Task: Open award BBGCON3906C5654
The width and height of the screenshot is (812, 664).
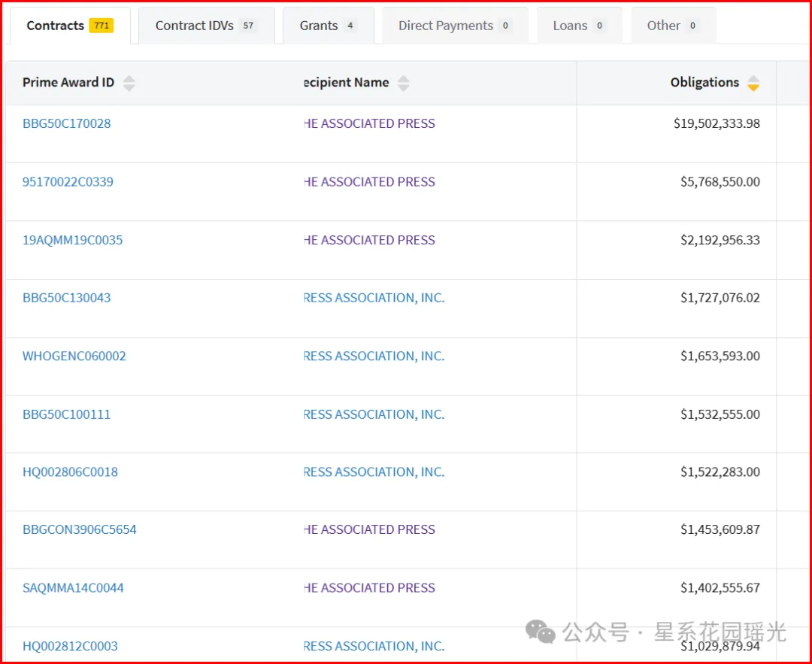Action: click(x=79, y=529)
